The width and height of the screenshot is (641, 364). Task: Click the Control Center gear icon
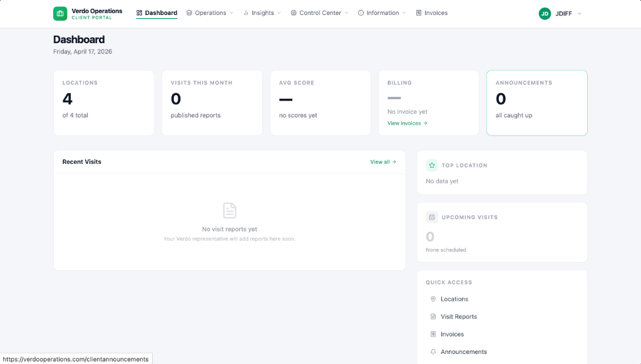(294, 13)
